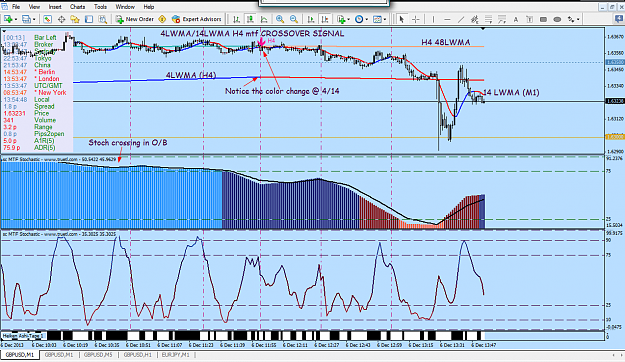Toggle the Auto Scroll chart icon

[311, 19]
